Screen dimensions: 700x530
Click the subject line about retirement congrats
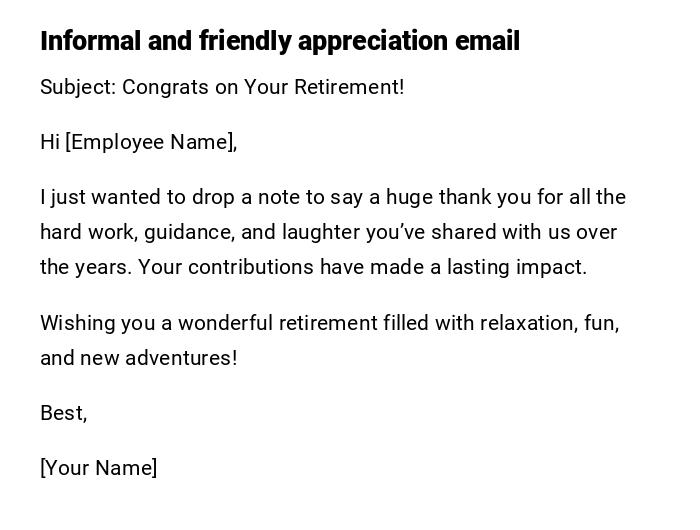(x=222, y=87)
